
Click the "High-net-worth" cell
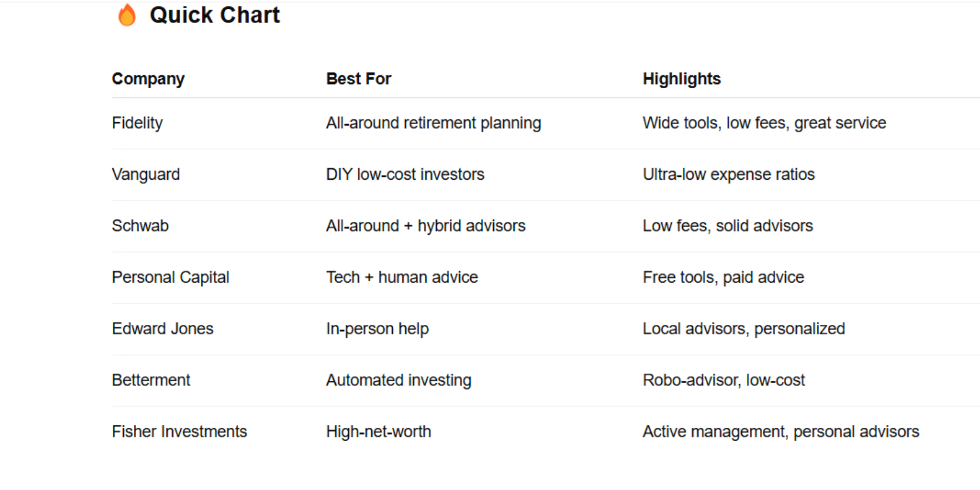(378, 432)
